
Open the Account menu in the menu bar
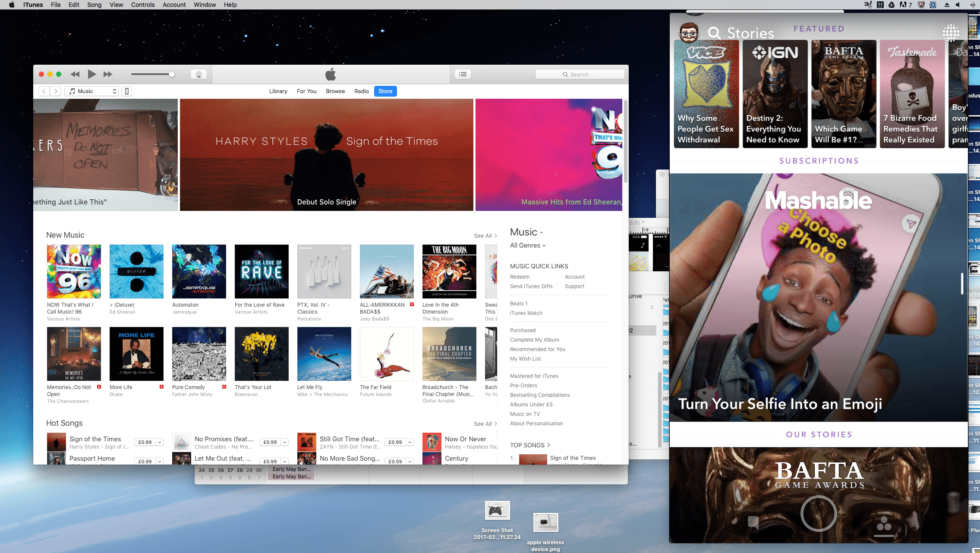tap(174, 5)
